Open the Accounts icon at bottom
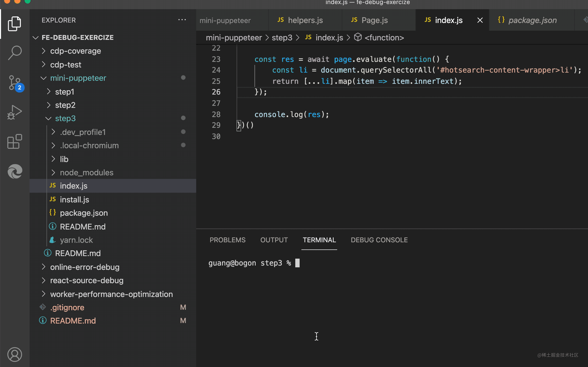 coord(15,354)
